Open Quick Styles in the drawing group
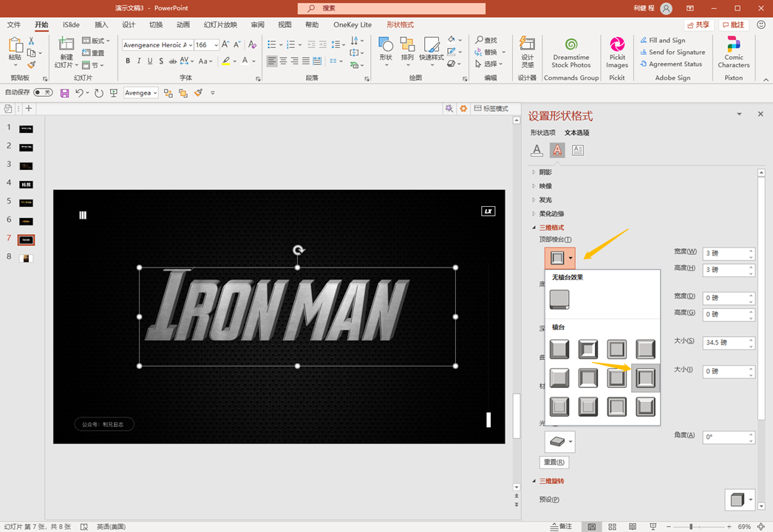 pyautogui.click(x=432, y=50)
